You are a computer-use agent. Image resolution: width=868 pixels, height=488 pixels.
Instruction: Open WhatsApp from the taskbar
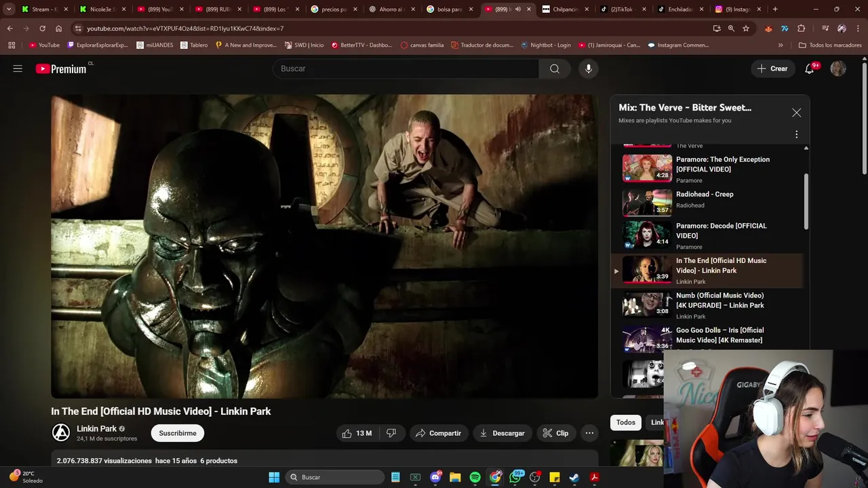515,477
